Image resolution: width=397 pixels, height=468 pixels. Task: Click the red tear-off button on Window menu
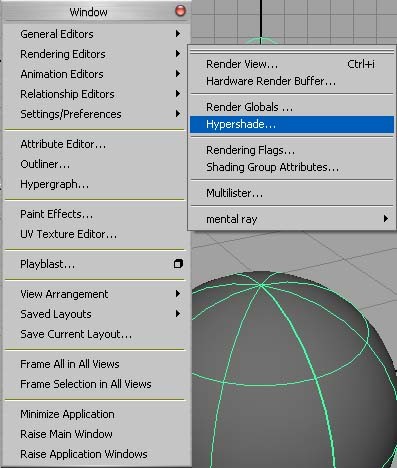pyautogui.click(x=180, y=11)
